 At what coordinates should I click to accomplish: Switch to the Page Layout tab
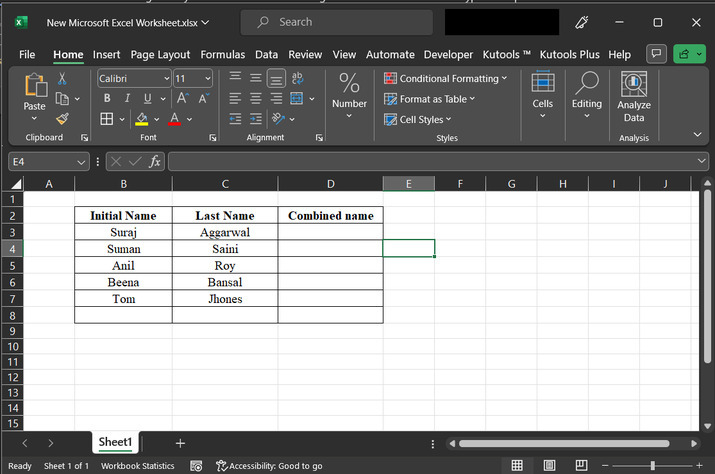coord(160,54)
